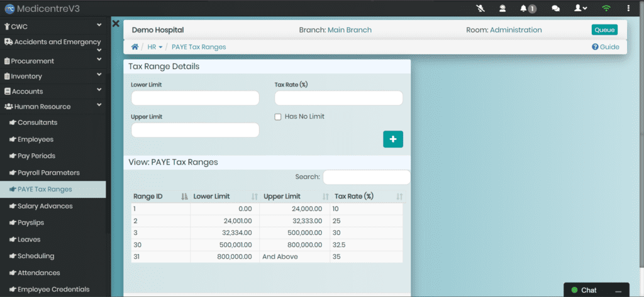
Task: Open Employees in the sidebar
Action: 53,139
